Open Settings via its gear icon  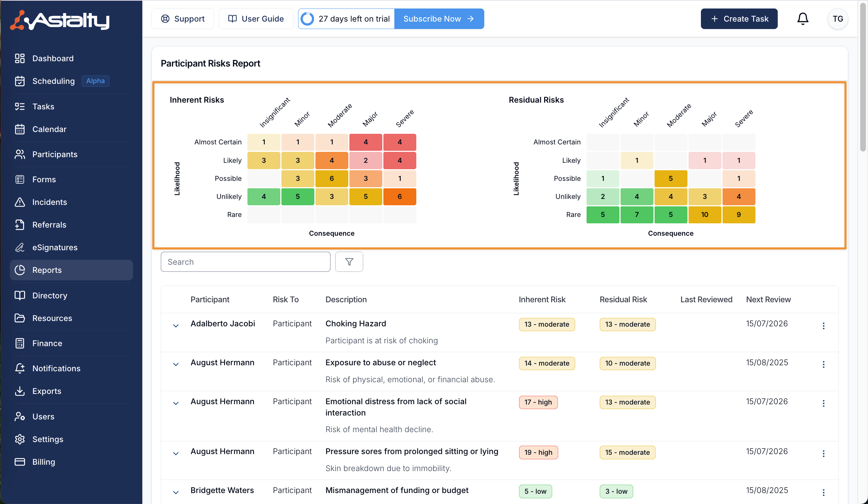coord(20,439)
